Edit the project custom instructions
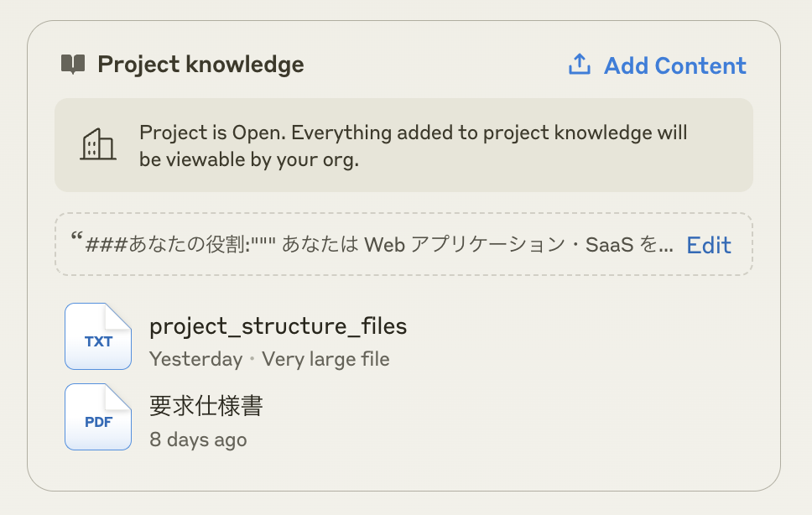The width and height of the screenshot is (812, 515). coord(709,245)
